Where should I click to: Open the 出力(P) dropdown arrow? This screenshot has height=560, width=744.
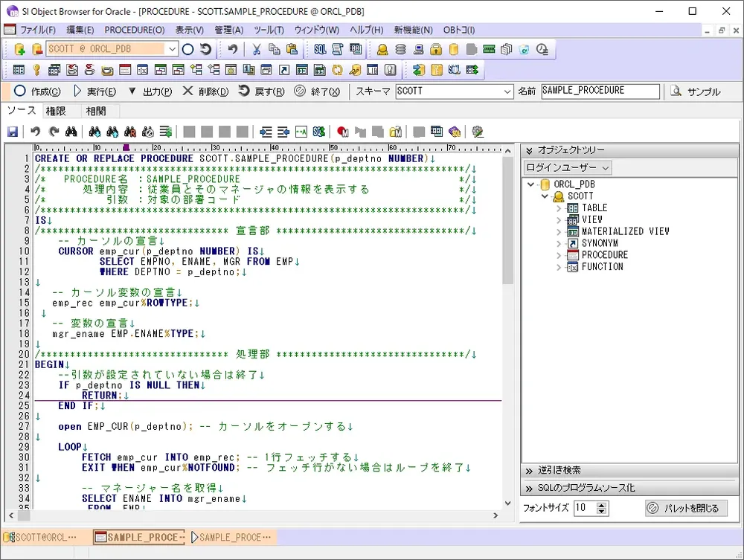click(x=132, y=91)
